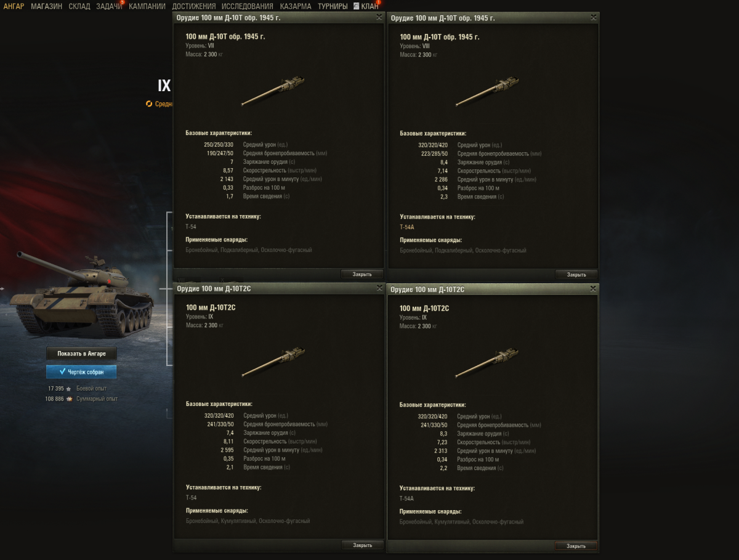Screen dimensions: 739x560
Task: Close the level VIII Д-10Т window via X
Action: 593,18
